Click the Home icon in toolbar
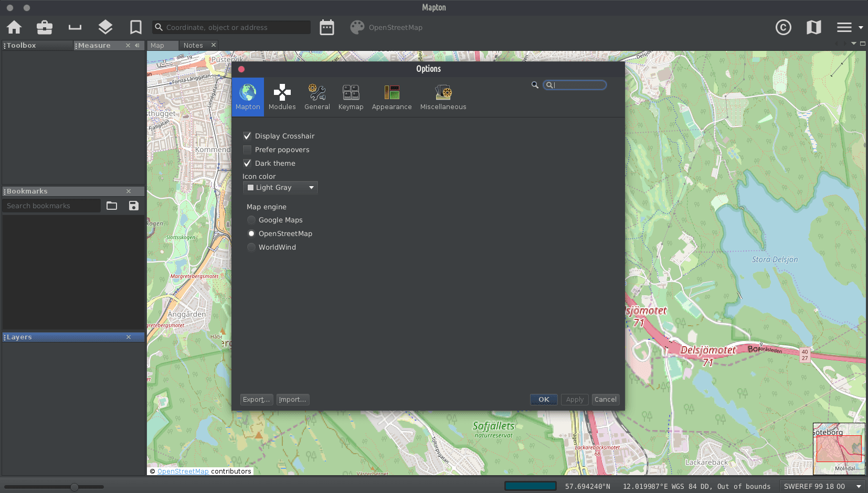The image size is (868, 493). click(14, 27)
